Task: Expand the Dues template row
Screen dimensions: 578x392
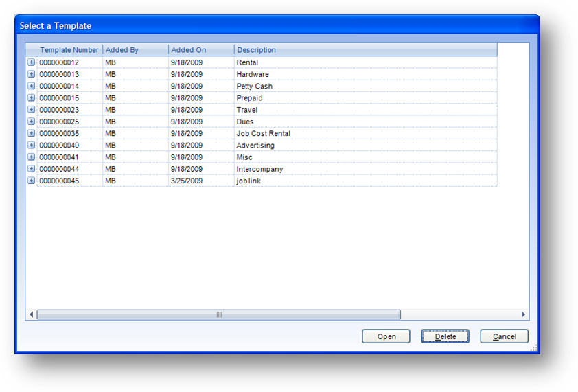Action: pos(31,122)
